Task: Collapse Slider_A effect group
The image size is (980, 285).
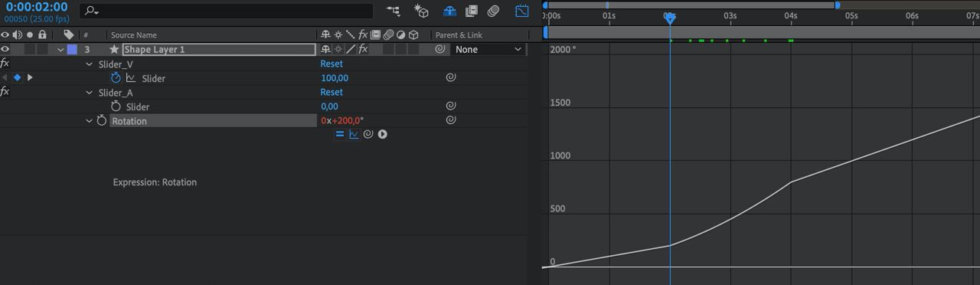Action: tap(90, 92)
